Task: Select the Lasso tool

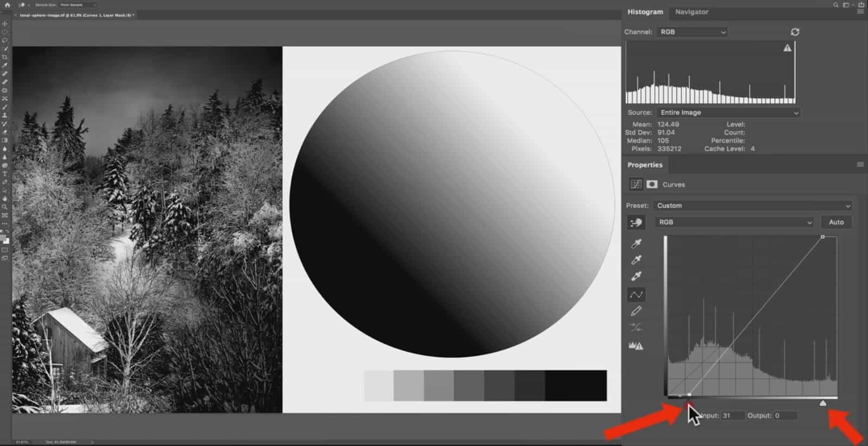Action: click(5, 40)
